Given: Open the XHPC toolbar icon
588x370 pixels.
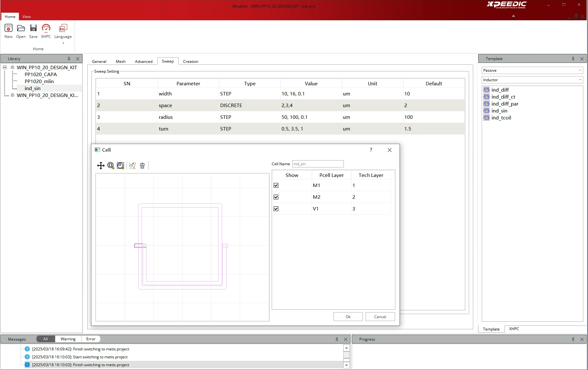Looking at the screenshot, I should point(46,31).
